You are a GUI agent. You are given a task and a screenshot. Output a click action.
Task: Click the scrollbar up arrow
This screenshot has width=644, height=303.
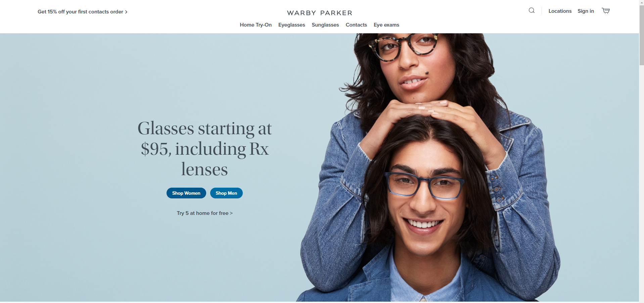point(641,2)
